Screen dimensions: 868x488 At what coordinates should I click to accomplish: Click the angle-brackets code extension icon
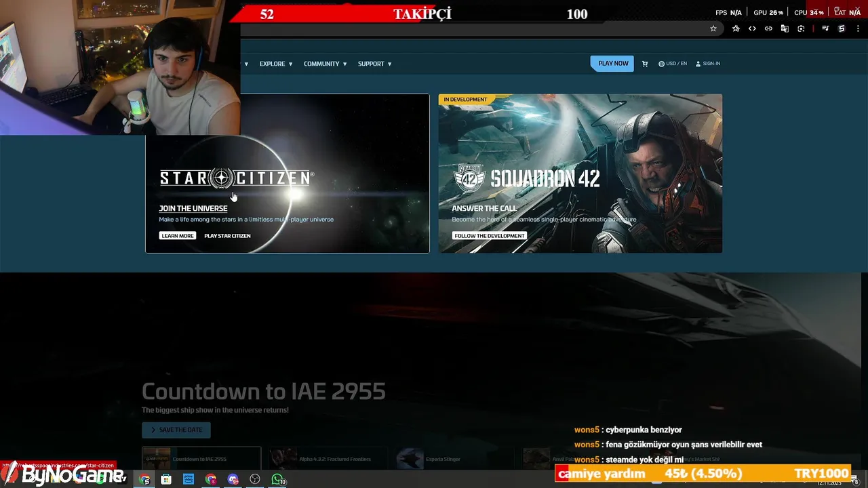752,28
